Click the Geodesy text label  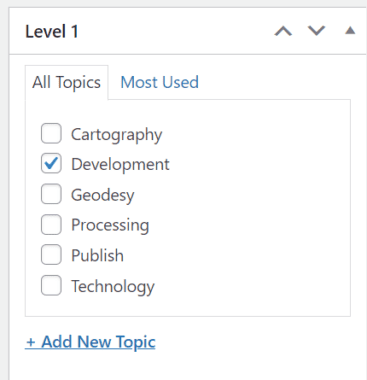[103, 195]
